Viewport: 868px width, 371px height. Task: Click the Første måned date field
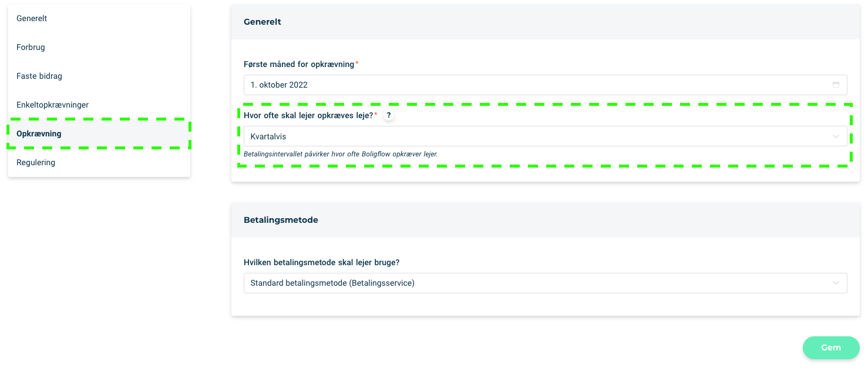pyautogui.click(x=545, y=85)
